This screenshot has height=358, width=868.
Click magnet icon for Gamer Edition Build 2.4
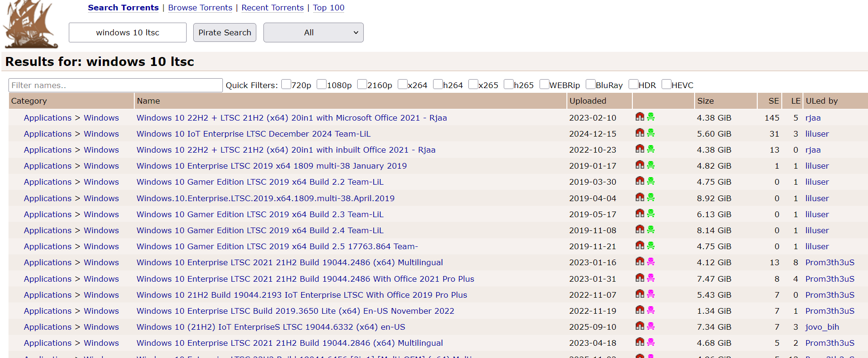click(x=639, y=229)
